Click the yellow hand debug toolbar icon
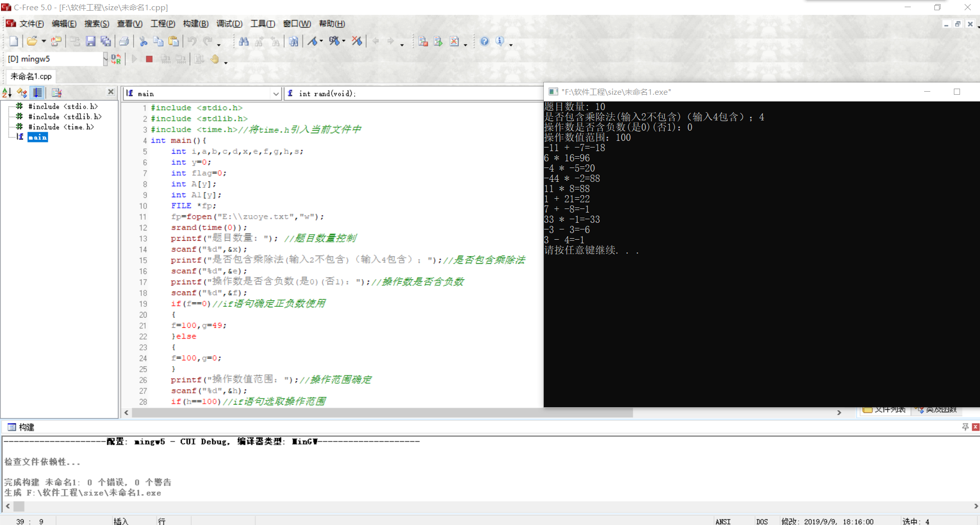Image resolution: width=980 pixels, height=525 pixels. coord(215,59)
